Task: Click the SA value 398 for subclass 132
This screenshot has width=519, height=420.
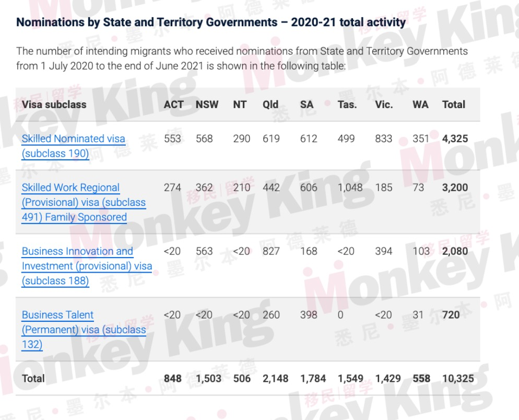Action: tap(309, 314)
